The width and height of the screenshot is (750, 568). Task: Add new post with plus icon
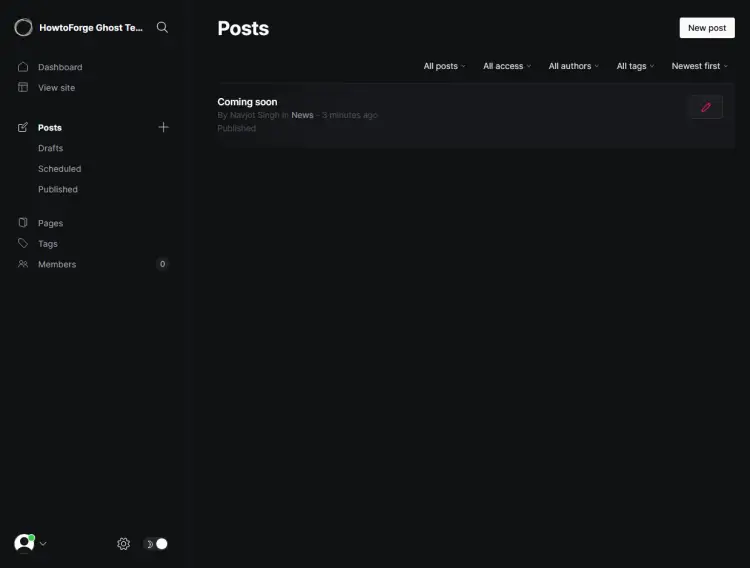[x=163, y=127]
